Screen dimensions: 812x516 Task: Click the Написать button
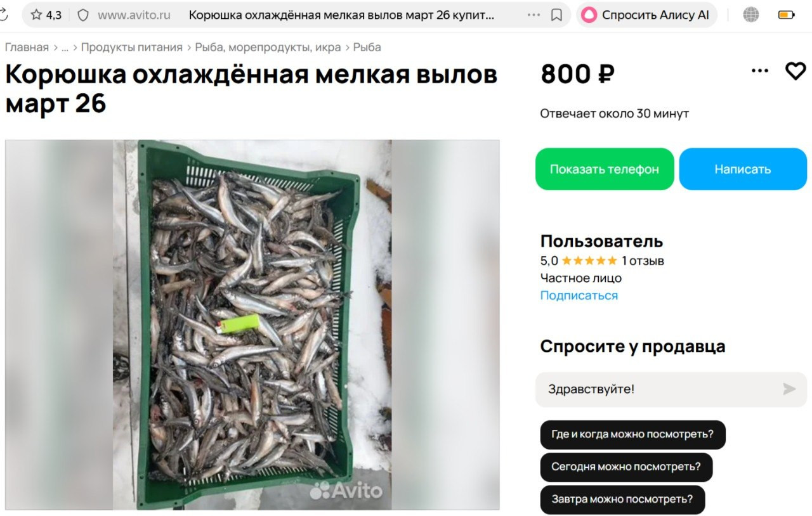[743, 169]
